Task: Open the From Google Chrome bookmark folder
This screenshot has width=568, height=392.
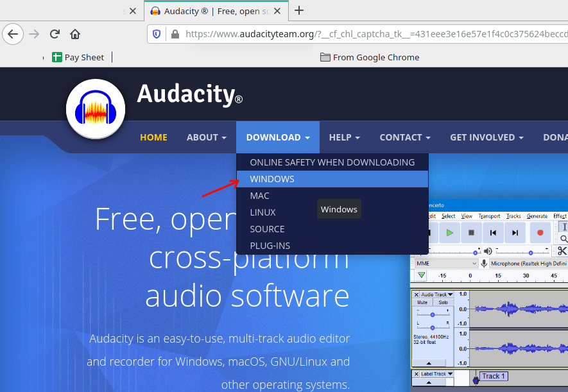Action: pos(370,57)
